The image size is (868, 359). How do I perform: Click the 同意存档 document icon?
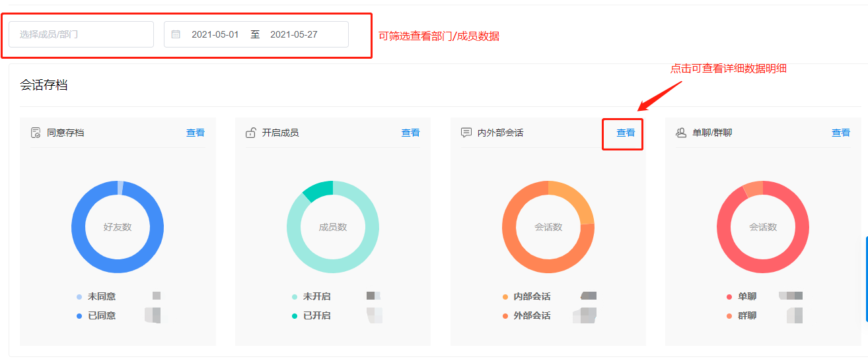click(36, 133)
